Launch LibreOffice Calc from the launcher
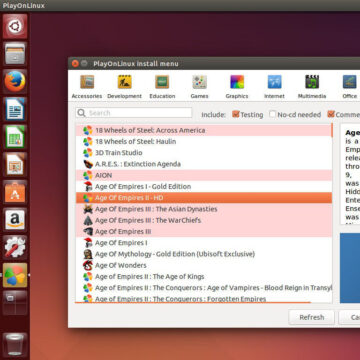 click(x=15, y=137)
